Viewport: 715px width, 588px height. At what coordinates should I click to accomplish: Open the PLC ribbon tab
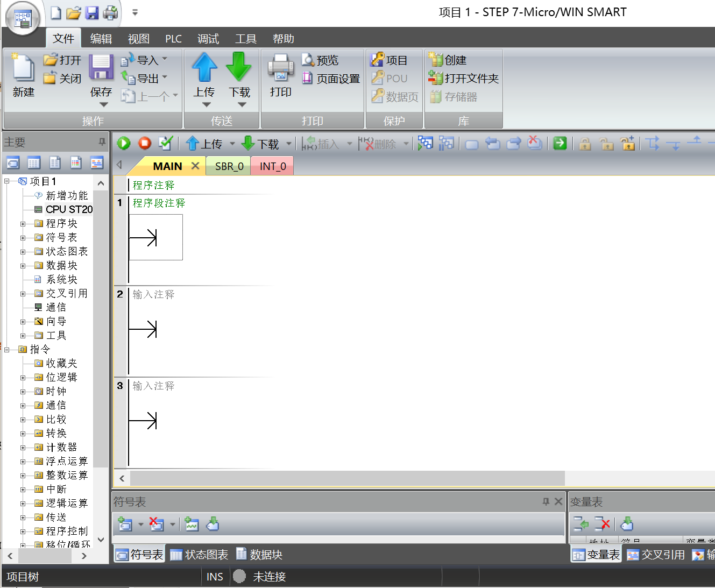173,39
